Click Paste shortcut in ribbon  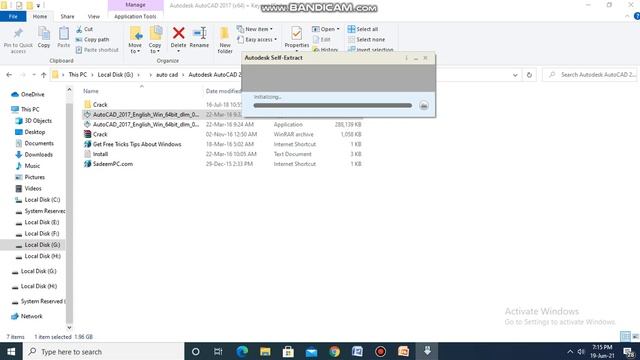(x=97, y=50)
